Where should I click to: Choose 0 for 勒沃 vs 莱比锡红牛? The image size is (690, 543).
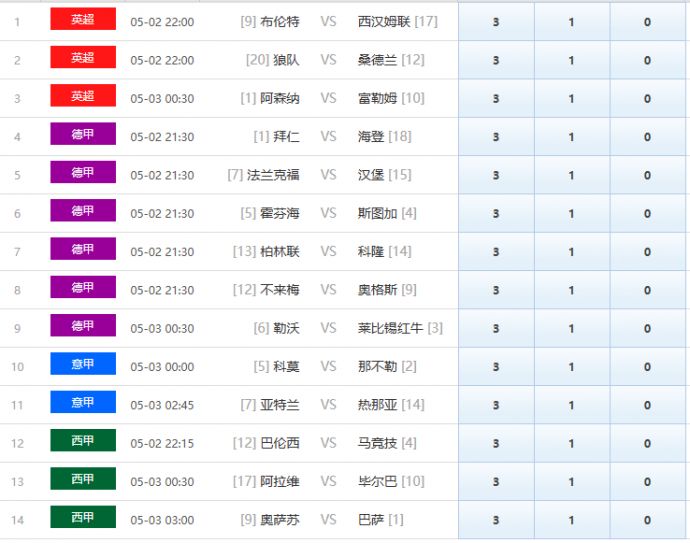(647, 328)
